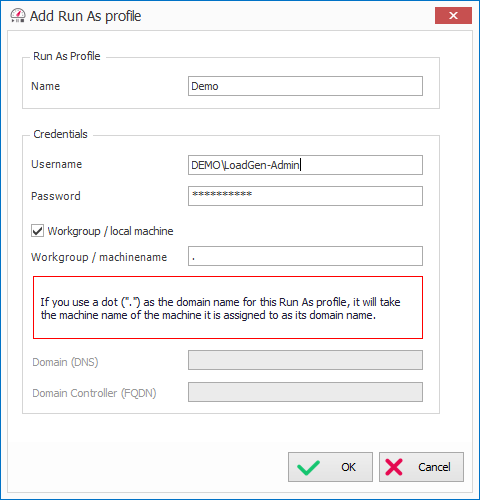Click the green checkmark icon on OK
Image resolution: width=480 pixels, height=500 pixels.
[308, 467]
